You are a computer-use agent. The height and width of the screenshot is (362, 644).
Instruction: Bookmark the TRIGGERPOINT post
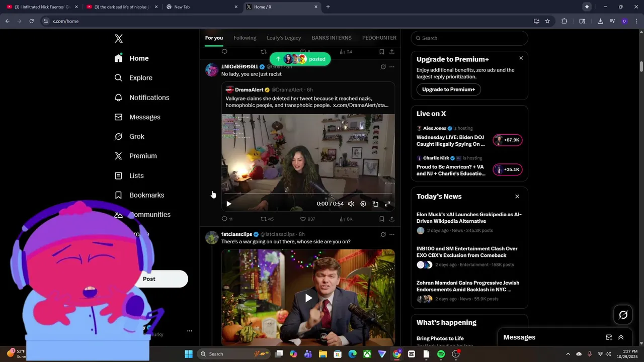[382, 219]
